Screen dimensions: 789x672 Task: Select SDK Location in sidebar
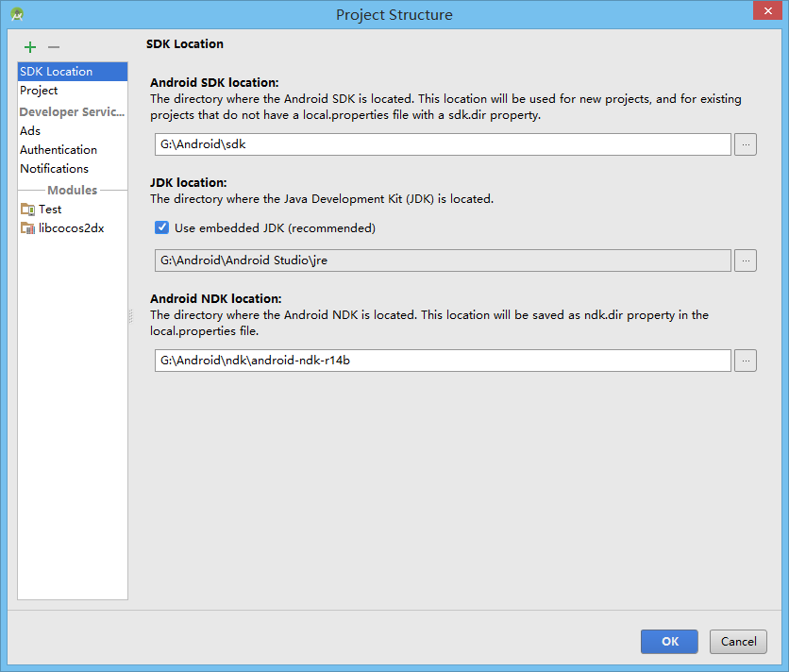point(72,72)
